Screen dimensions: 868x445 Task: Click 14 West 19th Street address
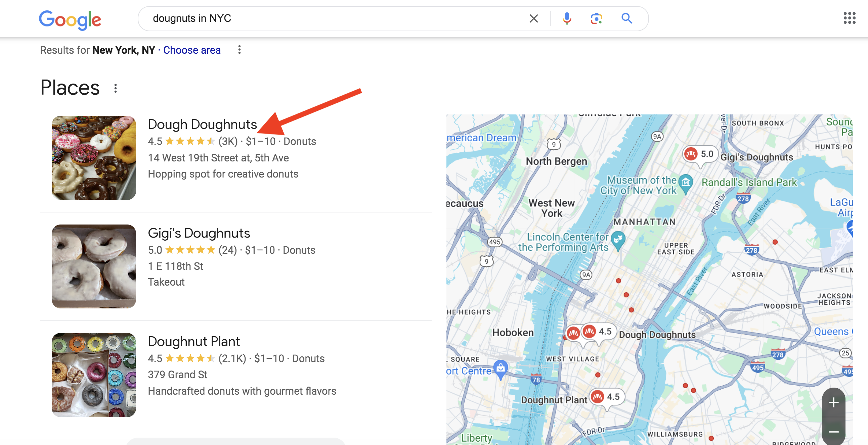pyautogui.click(x=218, y=157)
